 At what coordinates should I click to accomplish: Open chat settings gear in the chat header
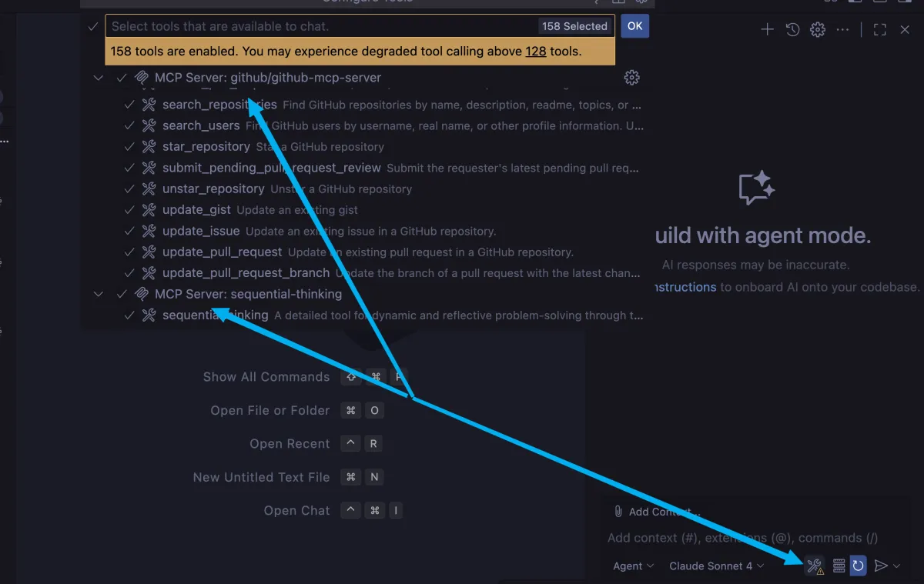(x=818, y=29)
